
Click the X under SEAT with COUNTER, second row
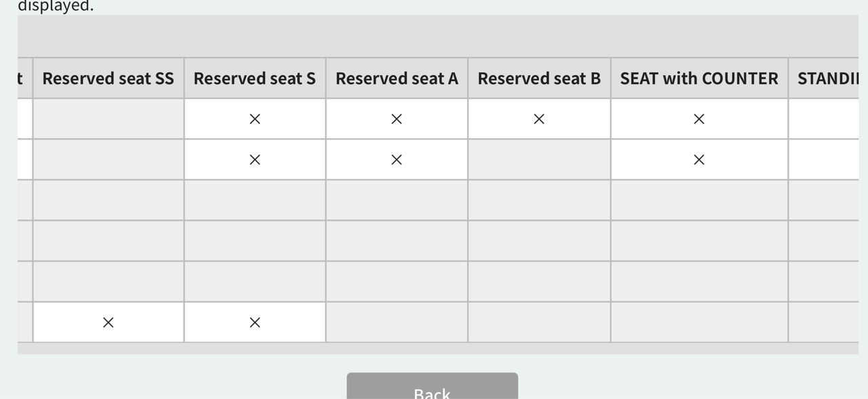tap(699, 160)
